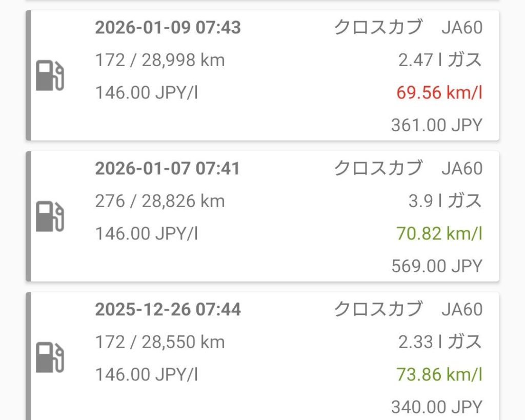Screen dimensions: 525x420
Task: Select the green 70.82 km/l efficiency value
Action: (439, 234)
